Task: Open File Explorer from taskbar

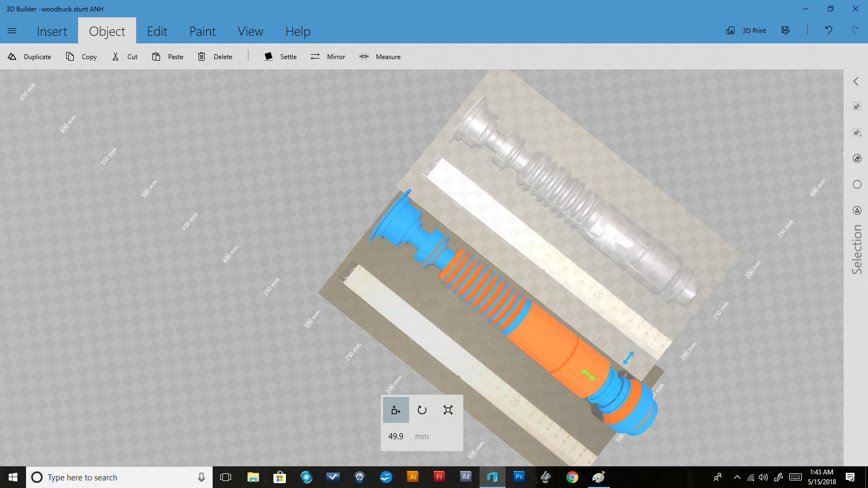Action: click(x=253, y=477)
